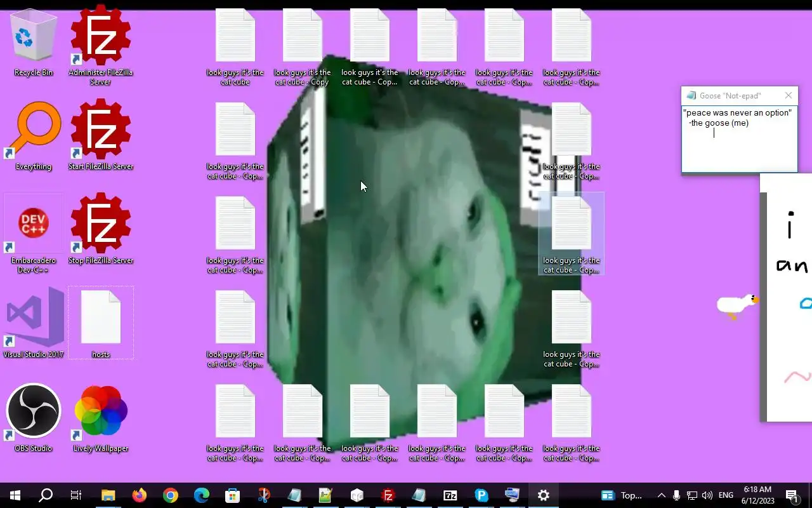Open Microsoft Store from the taskbar
812x508 pixels.
pyautogui.click(x=232, y=495)
